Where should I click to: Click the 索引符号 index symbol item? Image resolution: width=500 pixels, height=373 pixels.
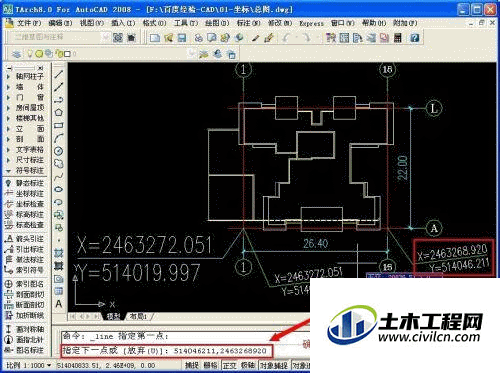click(x=24, y=270)
